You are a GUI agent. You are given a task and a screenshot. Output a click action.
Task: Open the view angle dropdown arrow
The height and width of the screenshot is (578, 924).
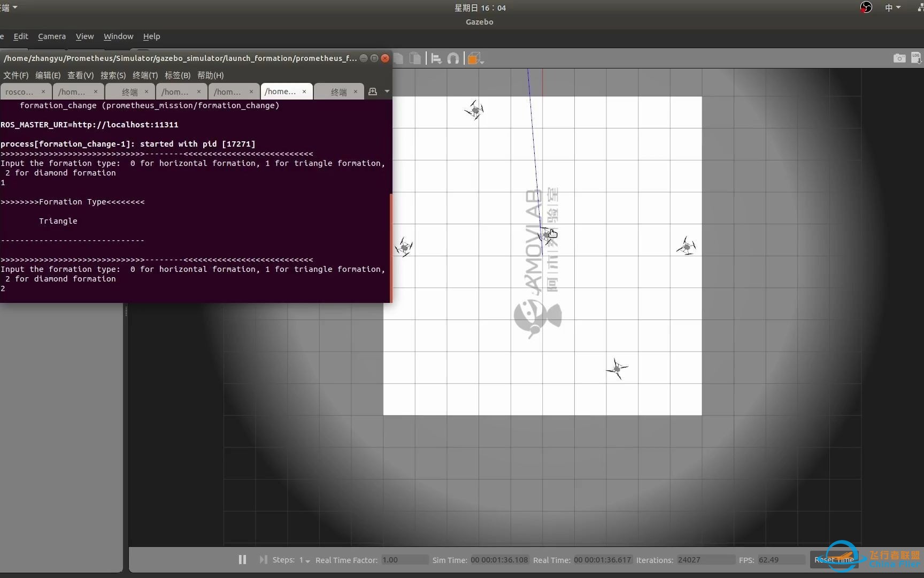click(482, 62)
